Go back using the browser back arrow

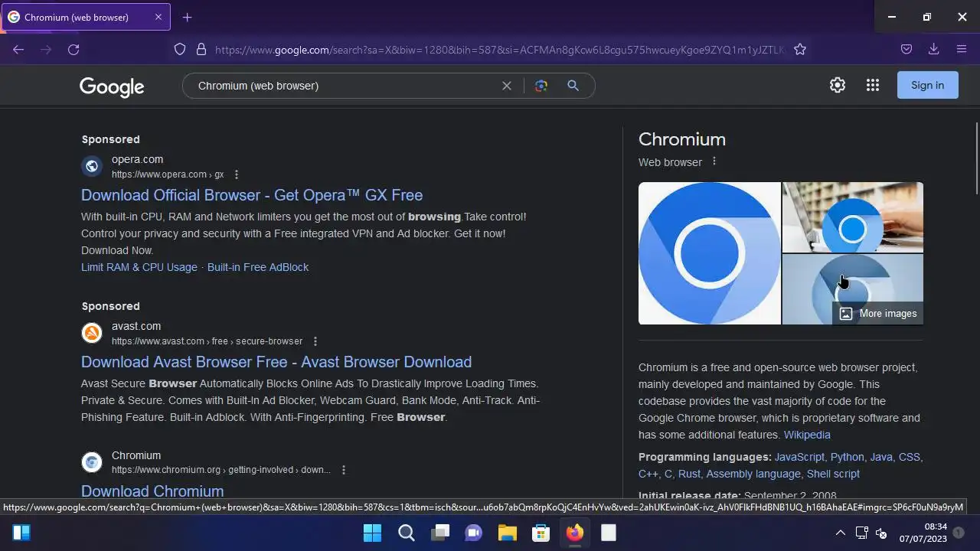pyautogui.click(x=18, y=49)
